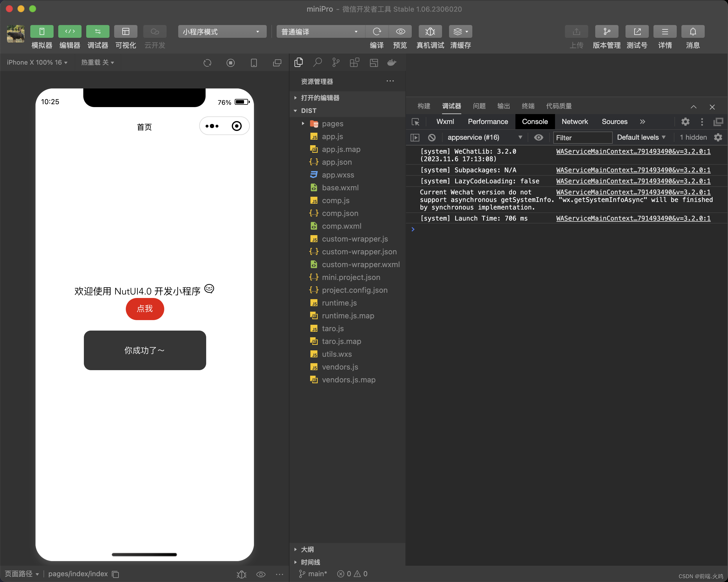The width and height of the screenshot is (728, 582).
Task: Click the layout template icon in sidebar
Action: (374, 62)
